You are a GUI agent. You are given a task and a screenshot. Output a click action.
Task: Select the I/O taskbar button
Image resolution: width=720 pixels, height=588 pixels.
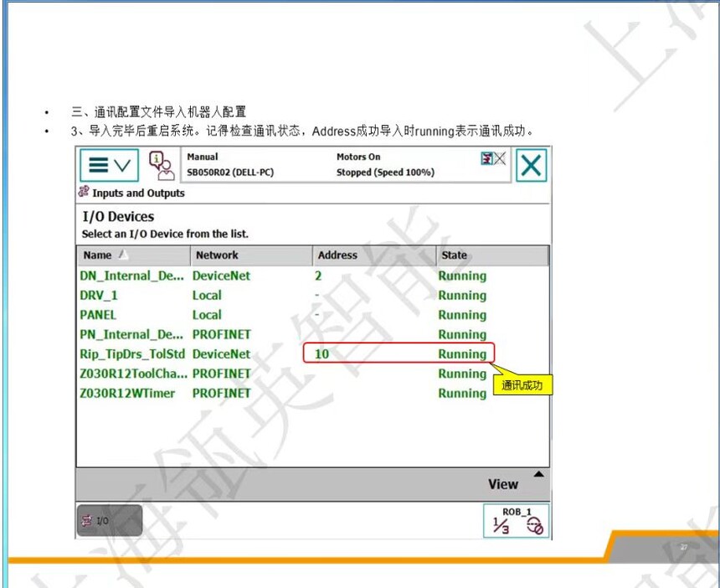pos(110,520)
